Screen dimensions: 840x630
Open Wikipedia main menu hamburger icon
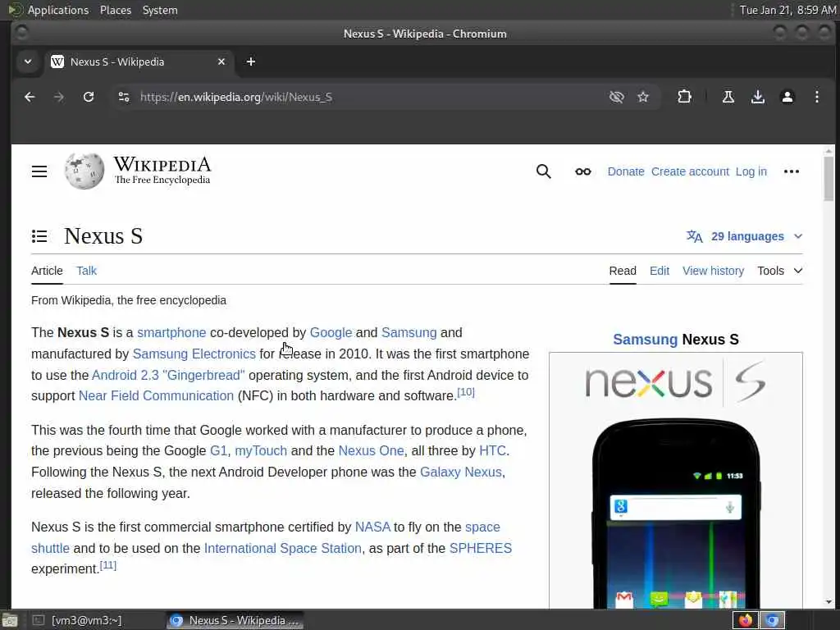39,171
